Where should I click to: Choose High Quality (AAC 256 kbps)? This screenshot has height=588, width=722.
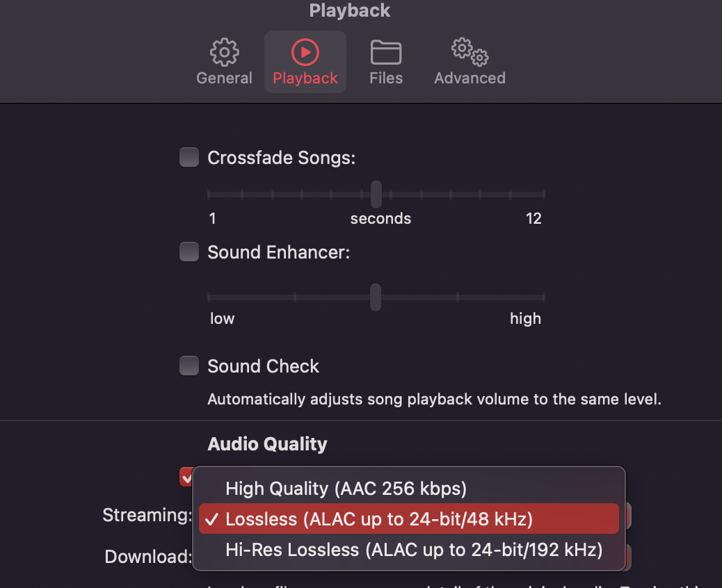point(346,489)
